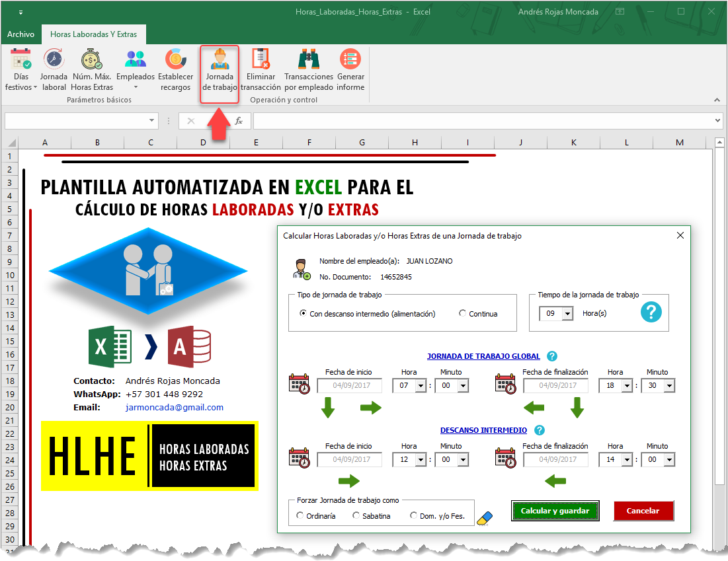Click the Excel vertical scrollbar up arrow
Viewport: 728px width, 561px height.
719,143
